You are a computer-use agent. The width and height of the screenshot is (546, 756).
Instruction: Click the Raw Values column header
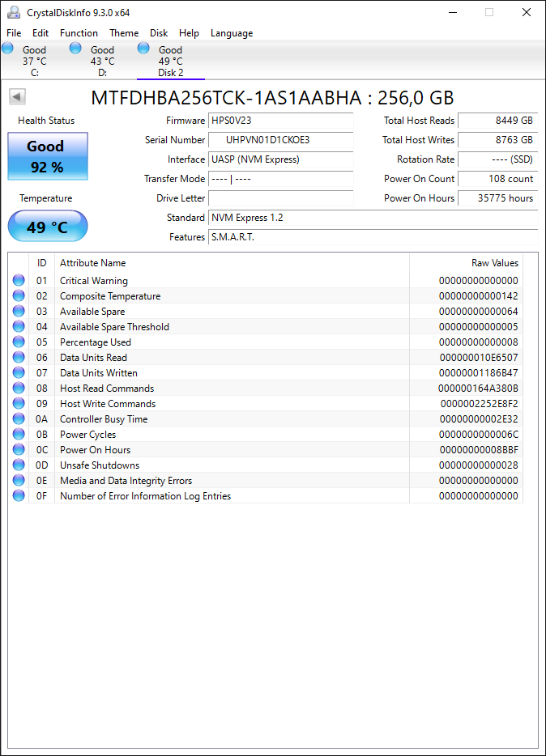[466, 263]
